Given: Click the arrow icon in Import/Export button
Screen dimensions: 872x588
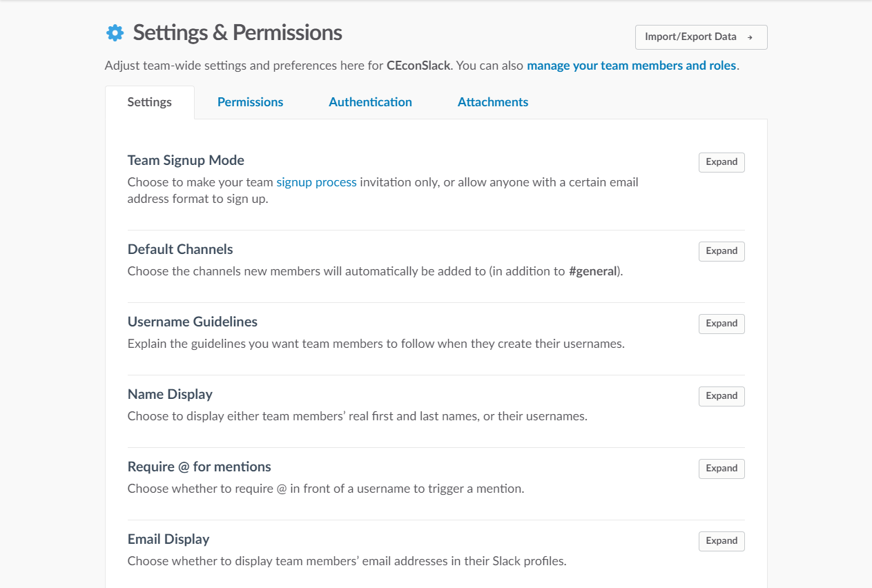Looking at the screenshot, I should coord(750,37).
